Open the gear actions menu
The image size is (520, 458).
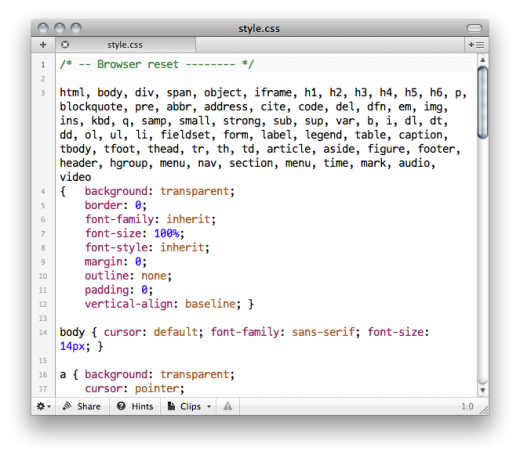[x=44, y=406]
